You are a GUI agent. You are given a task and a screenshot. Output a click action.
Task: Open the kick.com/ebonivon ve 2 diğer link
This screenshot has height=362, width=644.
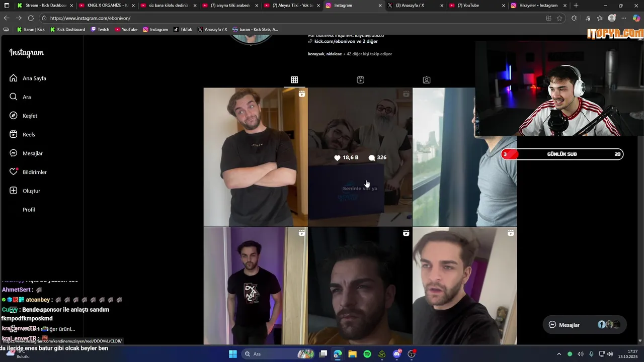pyautogui.click(x=346, y=41)
